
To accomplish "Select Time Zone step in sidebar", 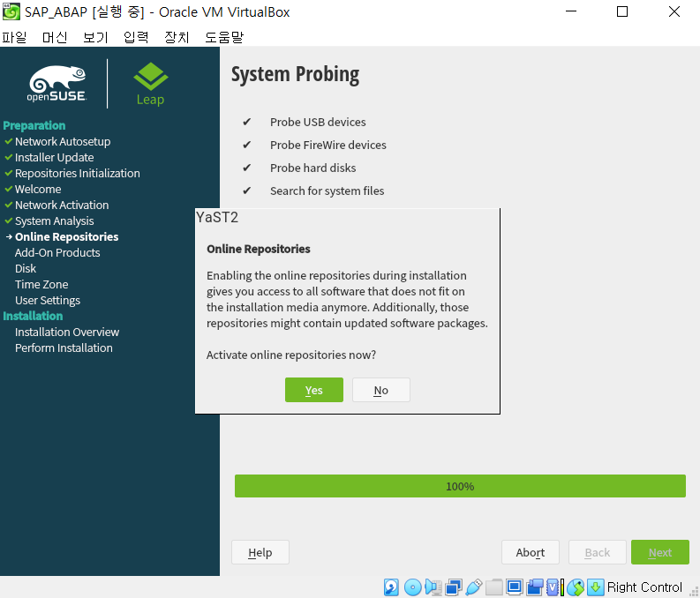I will pyautogui.click(x=41, y=284).
